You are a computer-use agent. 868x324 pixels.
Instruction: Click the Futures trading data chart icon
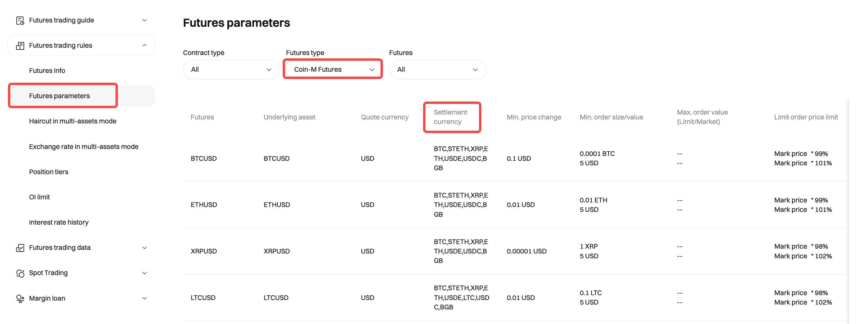(x=20, y=248)
